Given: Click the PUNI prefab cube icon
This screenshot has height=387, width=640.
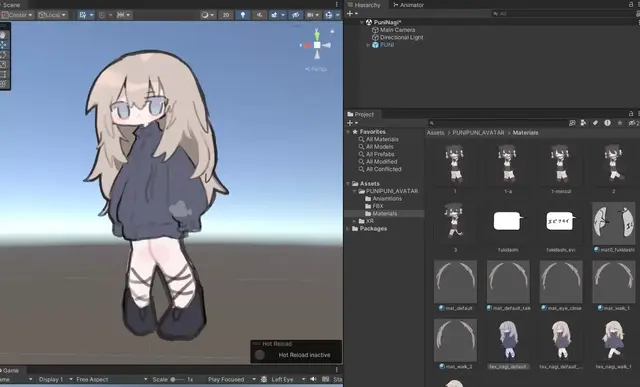Looking at the screenshot, I should pos(375,45).
